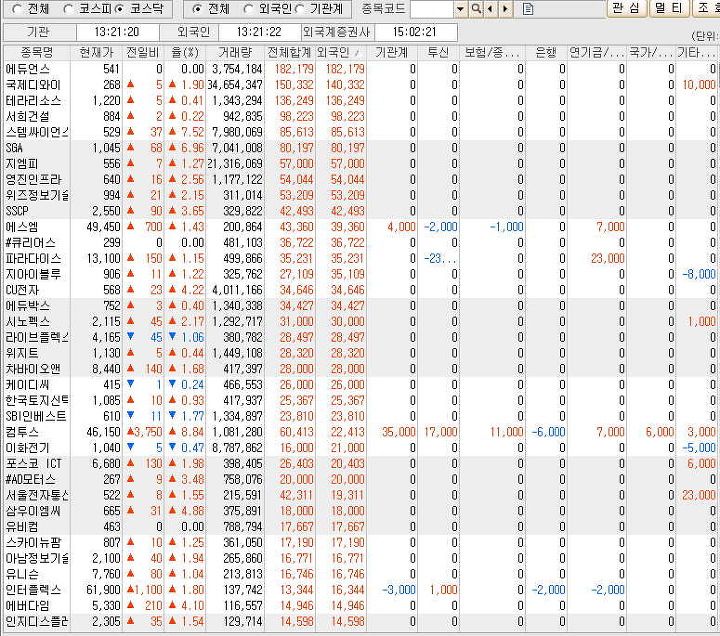The image size is (720, 636).
Task: Select the 전체 market radio button
Action: [17, 9]
